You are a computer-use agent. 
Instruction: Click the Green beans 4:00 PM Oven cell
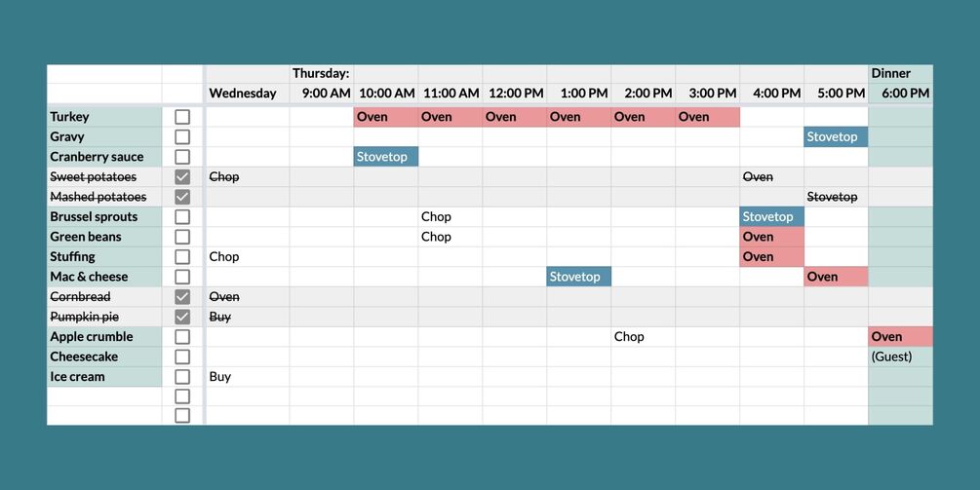click(771, 237)
